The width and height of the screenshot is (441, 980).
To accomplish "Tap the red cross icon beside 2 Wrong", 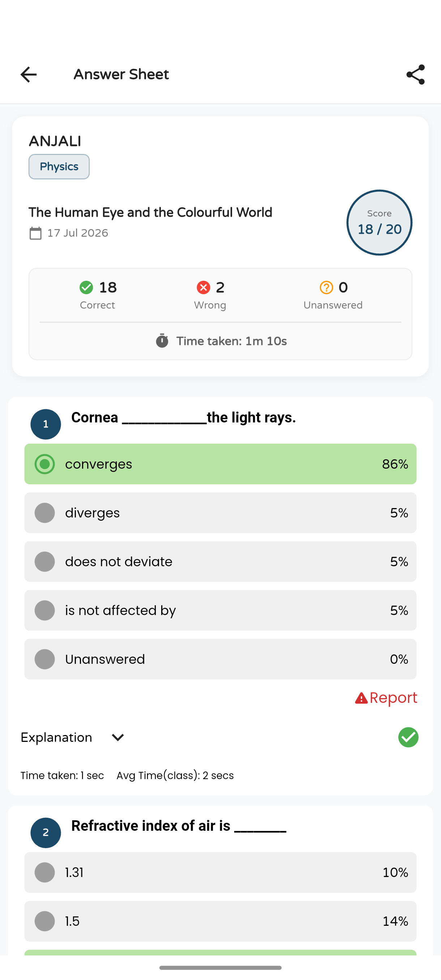I will [203, 288].
